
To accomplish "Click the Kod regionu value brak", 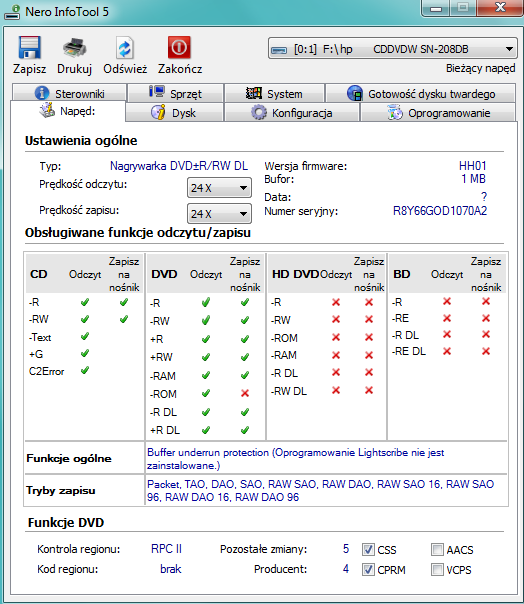I will click(171, 569).
